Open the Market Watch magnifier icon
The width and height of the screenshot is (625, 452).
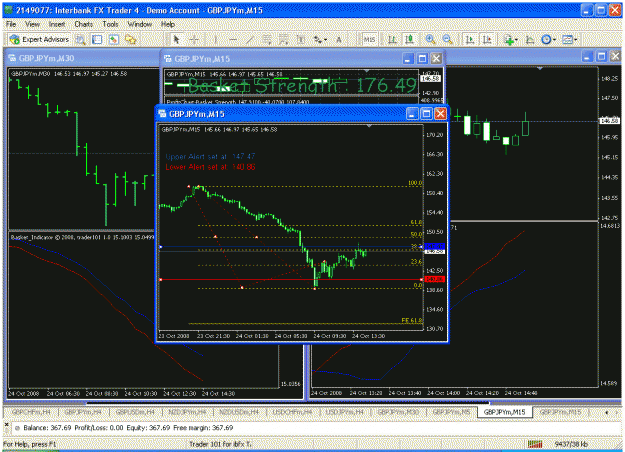point(81,39)
